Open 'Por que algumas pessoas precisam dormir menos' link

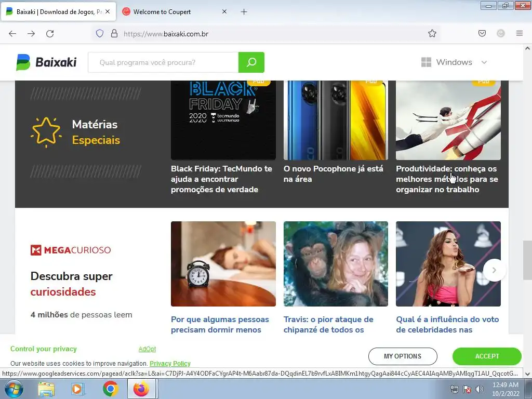220,324
